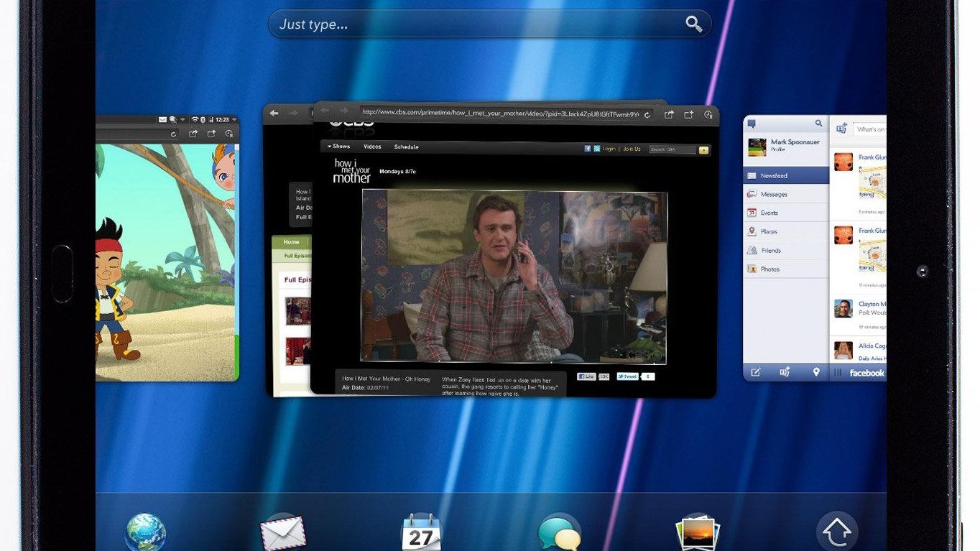Image resolution: width=980 pixels, height=551 pixels.
Task: Open the connectivity dropdown beside the wifi icon
Action: (183, 119)
